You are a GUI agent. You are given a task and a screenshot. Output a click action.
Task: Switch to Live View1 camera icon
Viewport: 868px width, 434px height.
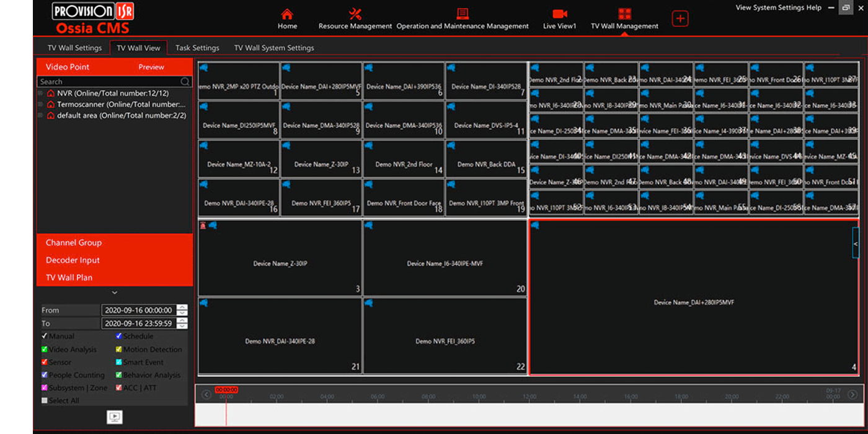pyautogui.click(x=560, y=14)
